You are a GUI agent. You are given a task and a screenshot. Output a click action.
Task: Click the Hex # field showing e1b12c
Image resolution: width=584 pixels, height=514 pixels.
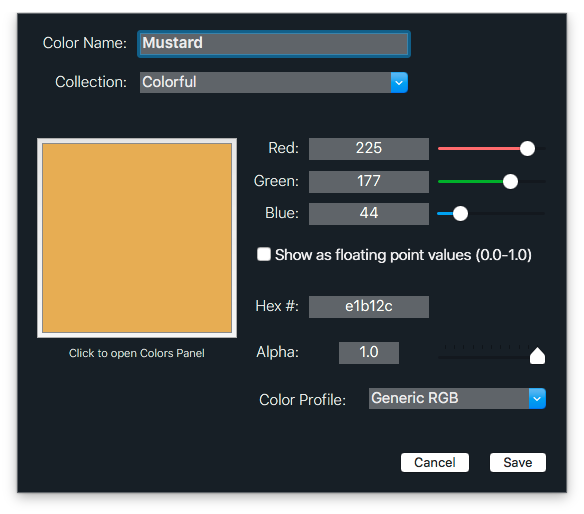[x=369, y=307]
